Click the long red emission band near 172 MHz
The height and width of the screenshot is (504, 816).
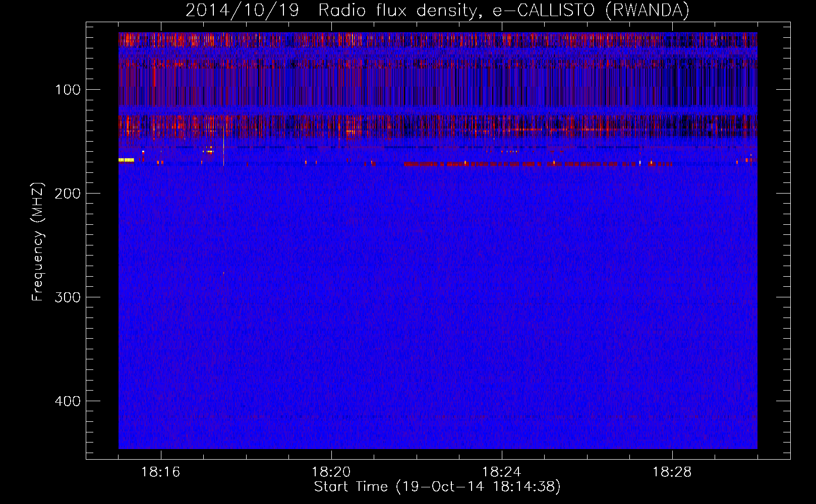tap(538, 164)
